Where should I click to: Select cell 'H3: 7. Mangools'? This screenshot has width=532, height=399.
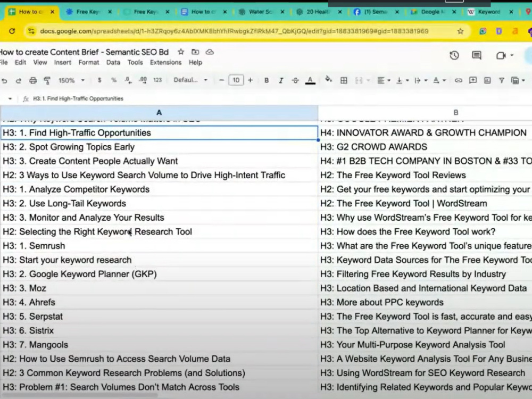point(159,345)
